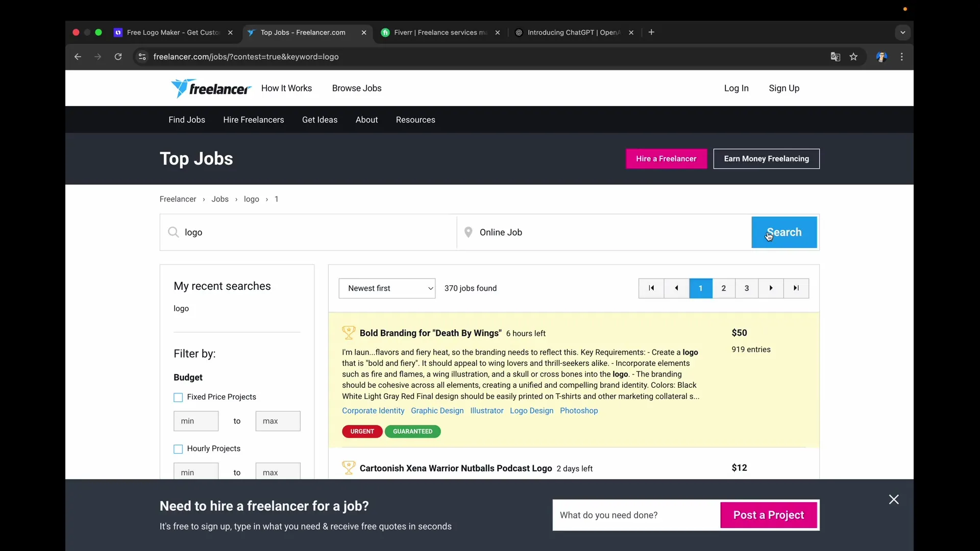This screenshot has height=551, width=980.
Task: Open the Newest first sort dropdown
Action: (x=386, y=288)
